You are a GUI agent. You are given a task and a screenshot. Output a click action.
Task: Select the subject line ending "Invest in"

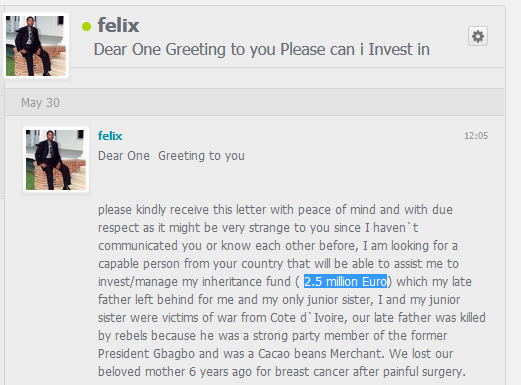coord(262,50)
